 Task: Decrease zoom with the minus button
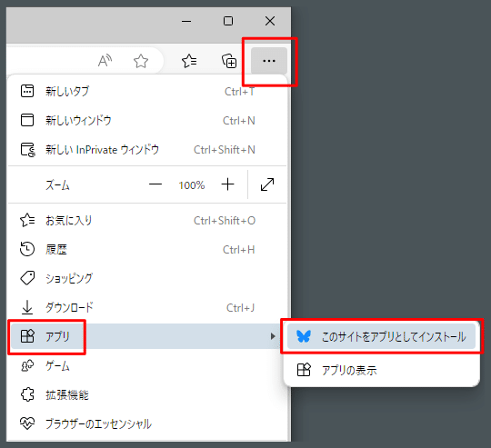click(155, 184)
